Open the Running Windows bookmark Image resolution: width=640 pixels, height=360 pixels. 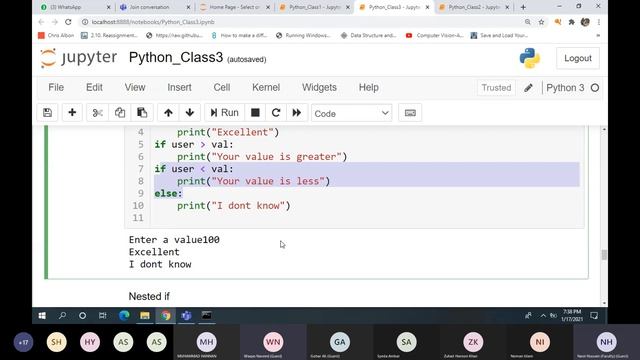303,36
